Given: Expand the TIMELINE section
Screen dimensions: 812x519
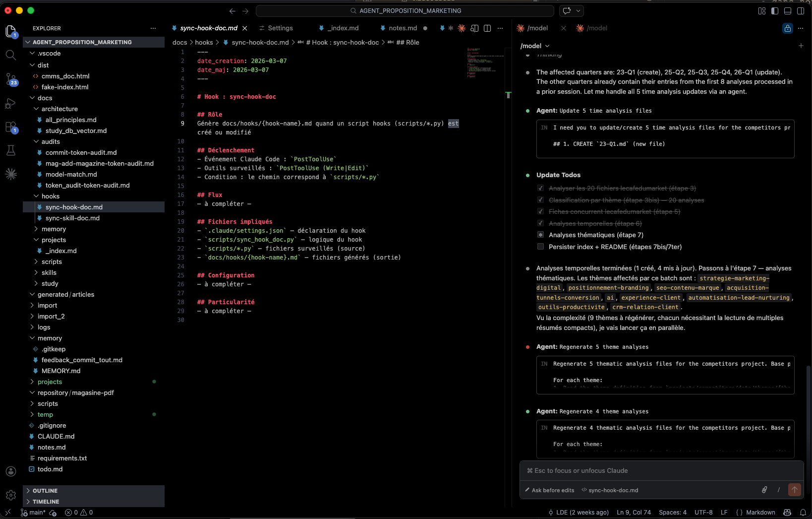Looking at the screenshot, I should tap(46, 502).
